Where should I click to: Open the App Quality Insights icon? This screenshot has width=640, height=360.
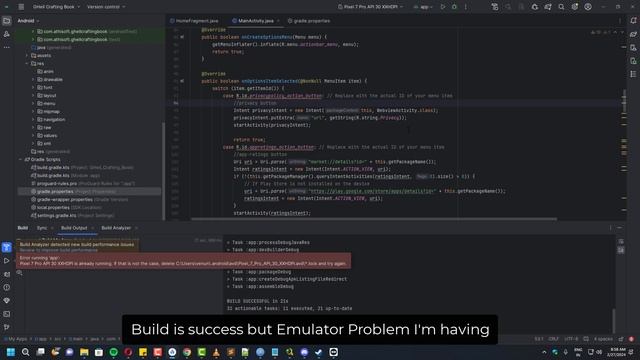pos(7,301)
